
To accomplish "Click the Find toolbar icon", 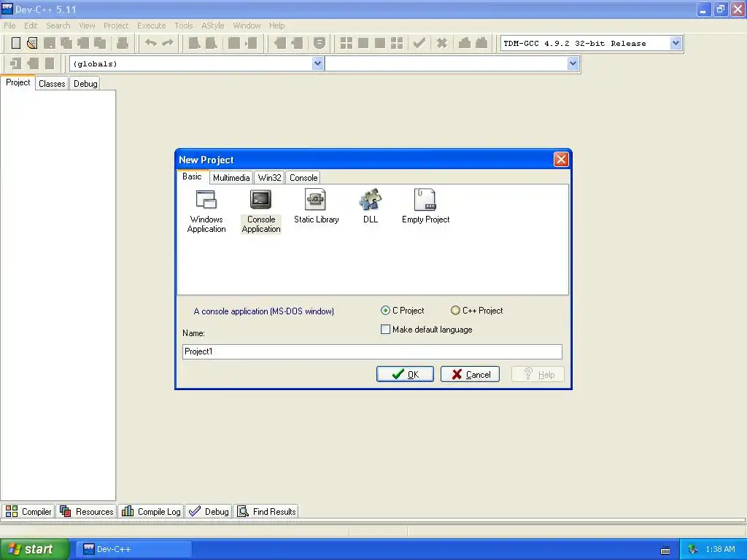I will click(194, 43).
